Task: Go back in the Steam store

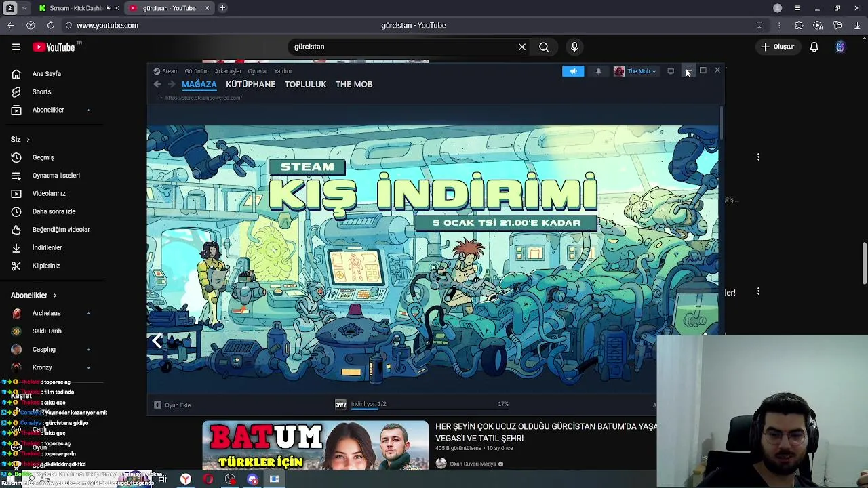Action: pos(157,84)
